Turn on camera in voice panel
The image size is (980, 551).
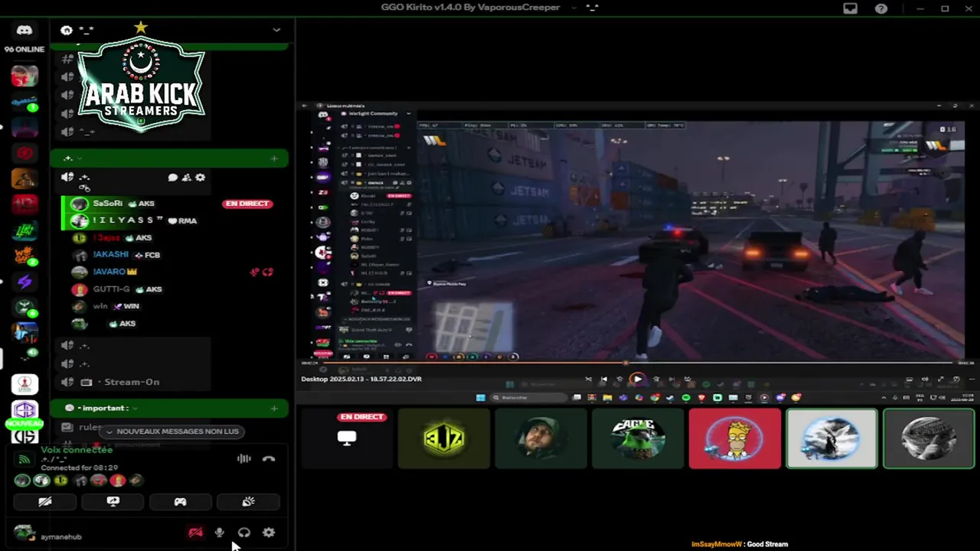point(45,502)
